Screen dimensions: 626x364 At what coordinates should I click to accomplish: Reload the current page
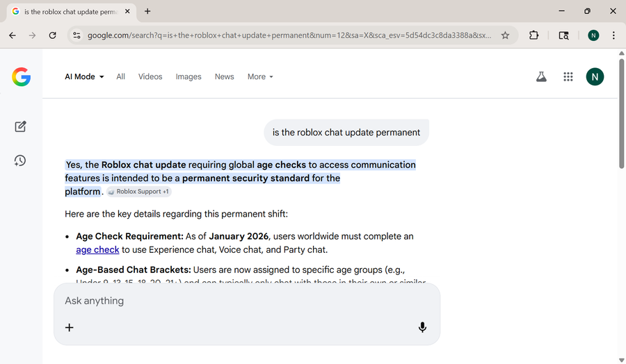tap(52, 35)
